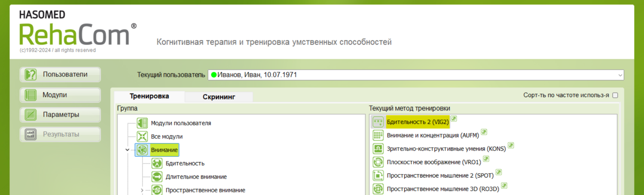The width and height of the screenshot is (644, 195).
Task: Click the Параметры button
Action: click(60, 115)
